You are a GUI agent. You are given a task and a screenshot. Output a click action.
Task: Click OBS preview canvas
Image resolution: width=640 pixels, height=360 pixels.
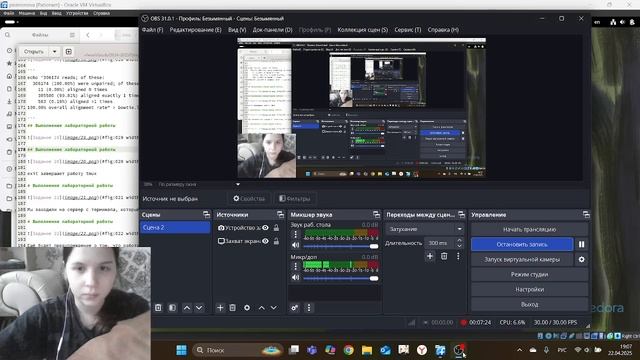click(361, 108)
